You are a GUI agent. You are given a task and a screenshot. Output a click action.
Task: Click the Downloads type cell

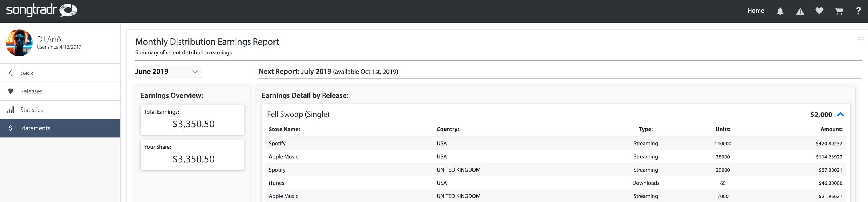coord(646,183)
